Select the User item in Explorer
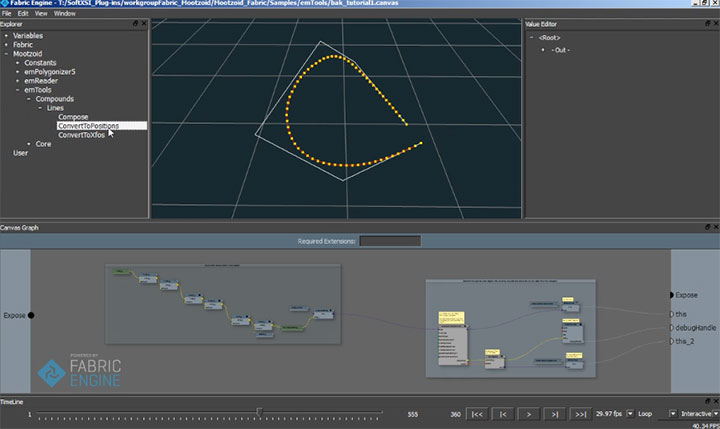Image resolution: width=720 pixels, height=429 pixels. (20, 153)
